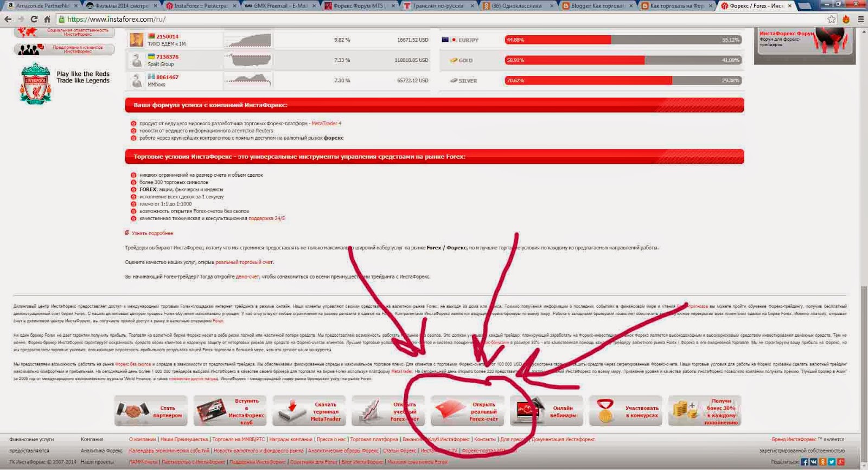The width and height of the screenshot is (868, 470).
Task: Click Участвовать в конкурсах button
Action: click(x=626, y=411)
